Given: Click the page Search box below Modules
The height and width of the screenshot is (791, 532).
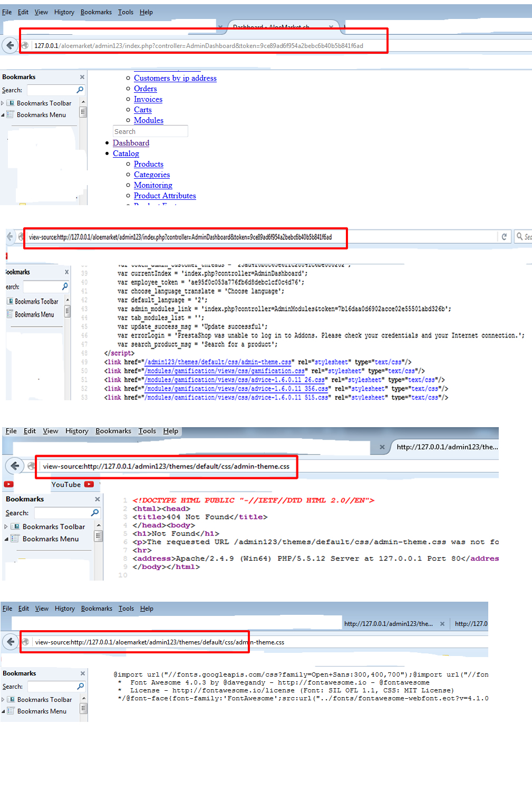Looking at the screenshot, I should coord(150,131).
